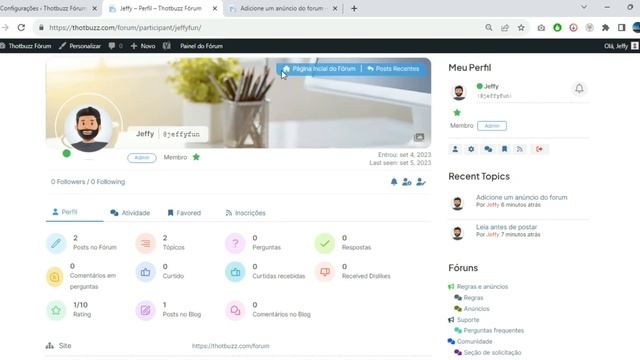Reload the page with the refresh icon
This screenshot has width=640, height=360.
pyautogui.click(x=21, y=28)
